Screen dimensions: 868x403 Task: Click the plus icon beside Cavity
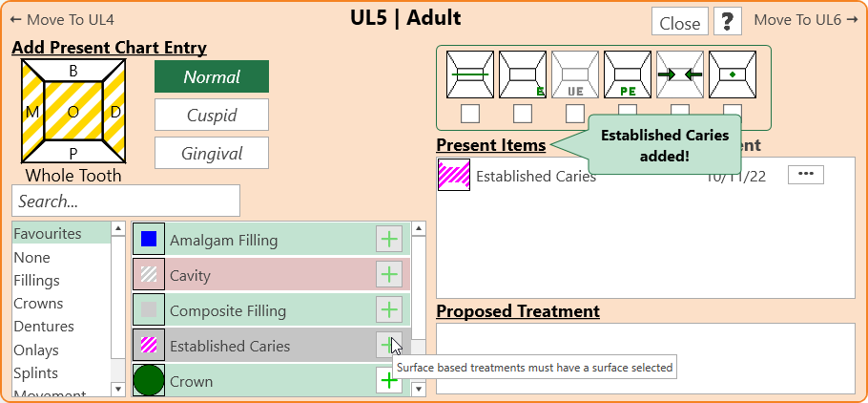tap(388, 275)
